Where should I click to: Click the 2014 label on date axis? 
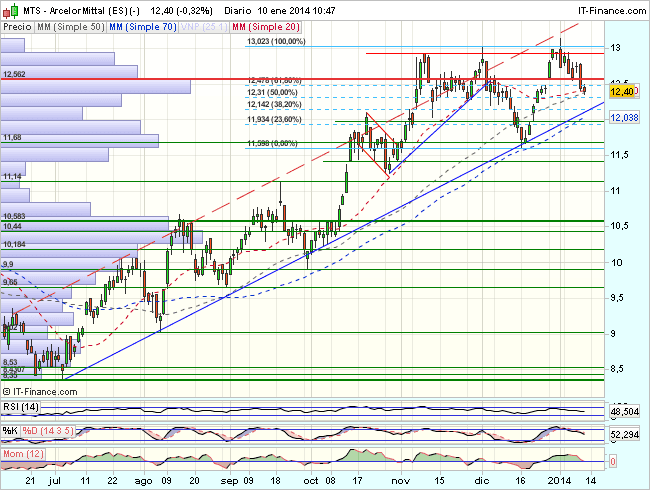[x=560, y=481]
